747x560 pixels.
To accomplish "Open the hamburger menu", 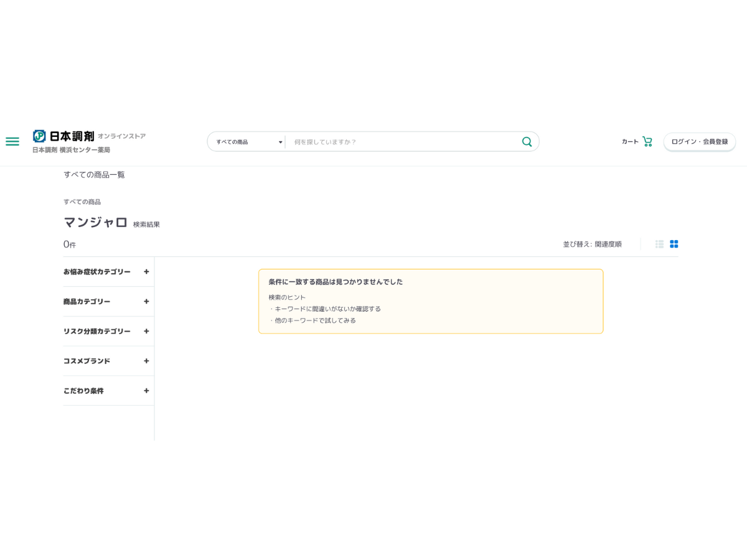I will point(12,141).
